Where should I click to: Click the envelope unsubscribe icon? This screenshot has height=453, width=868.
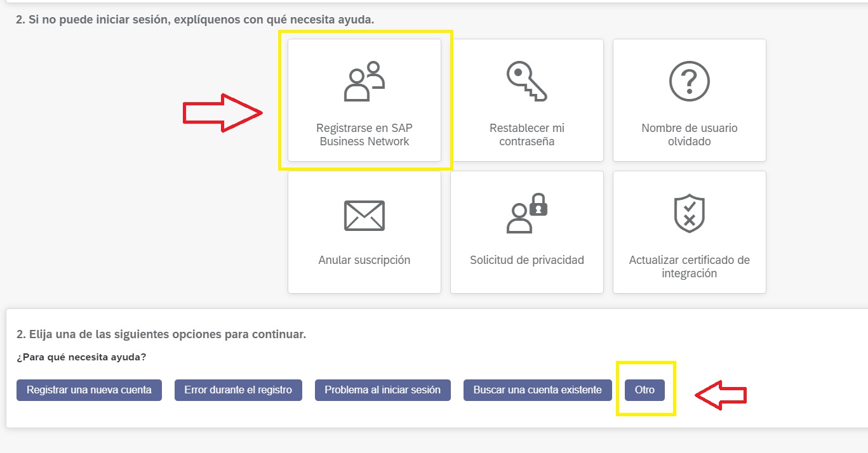click(364, 215)
